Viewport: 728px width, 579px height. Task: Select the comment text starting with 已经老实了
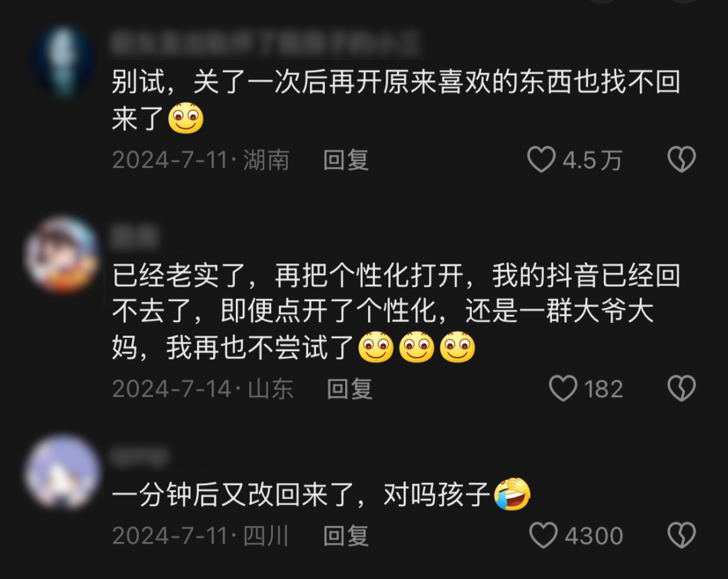pyautogui.click(x=396, y=311)
